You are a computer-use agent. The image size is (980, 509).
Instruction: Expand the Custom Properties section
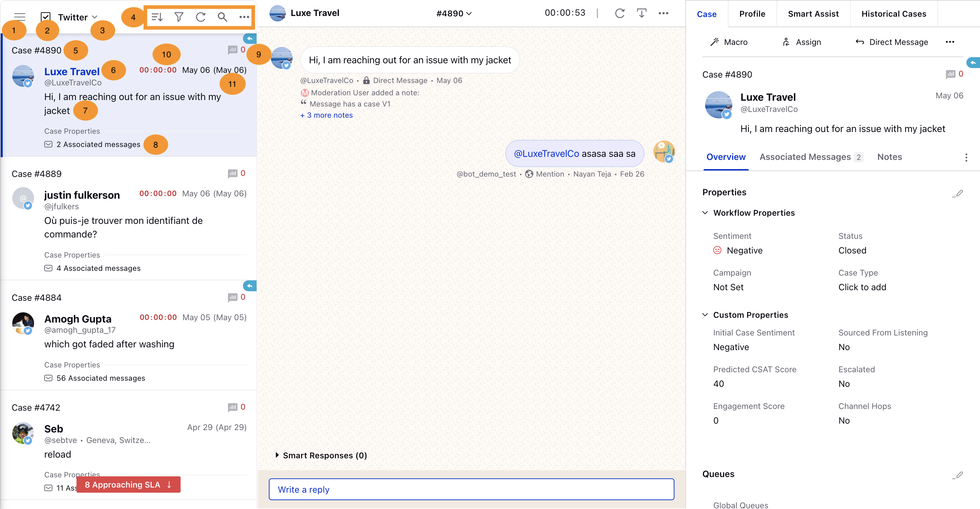pyautogui.click(x=706, y=314)
